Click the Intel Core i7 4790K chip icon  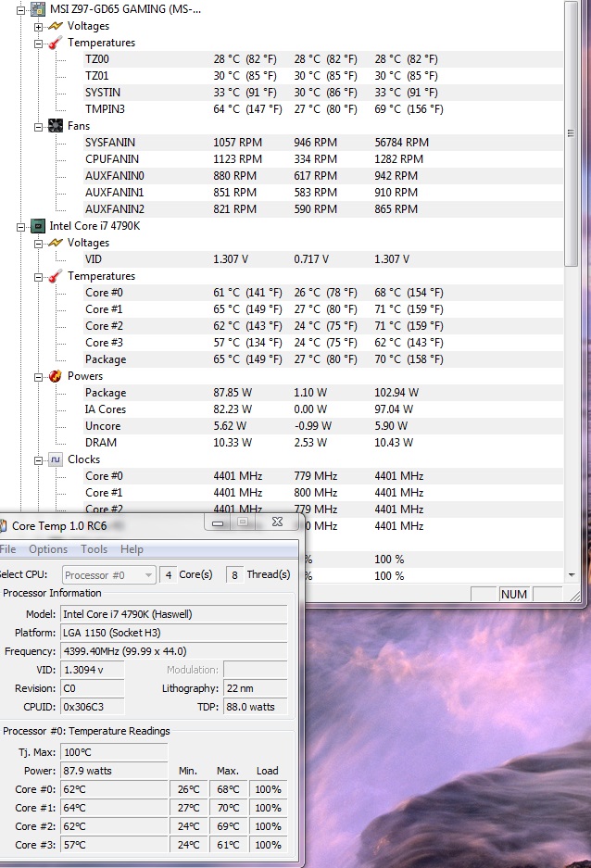coord(38,226)
